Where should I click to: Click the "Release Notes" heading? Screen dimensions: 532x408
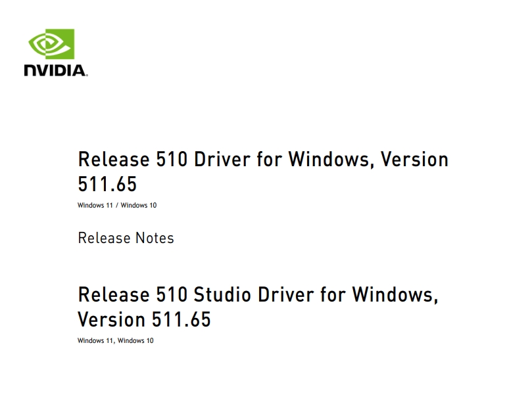126,238
